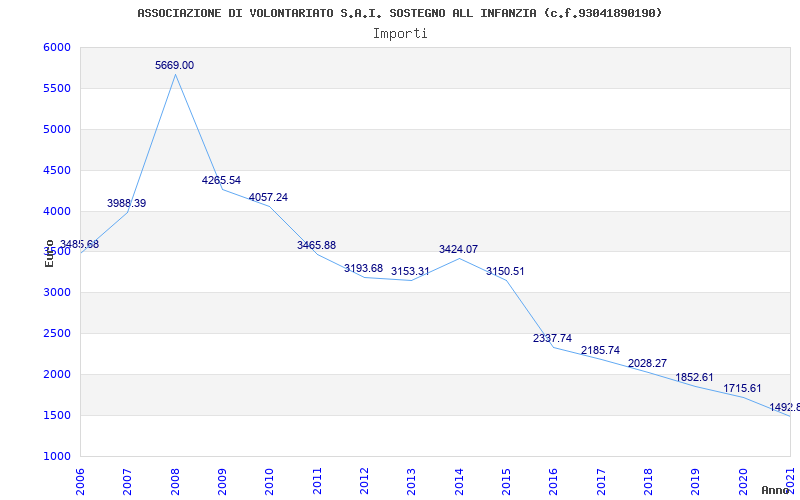Click the 2500 y-axis tick label
800x500 pixels.
(57, 333)
